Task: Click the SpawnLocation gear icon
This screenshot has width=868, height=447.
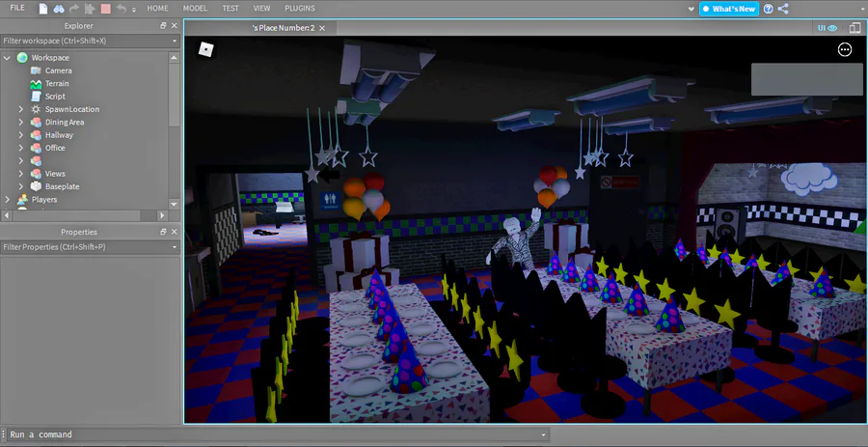Action: tap(36, 109)
